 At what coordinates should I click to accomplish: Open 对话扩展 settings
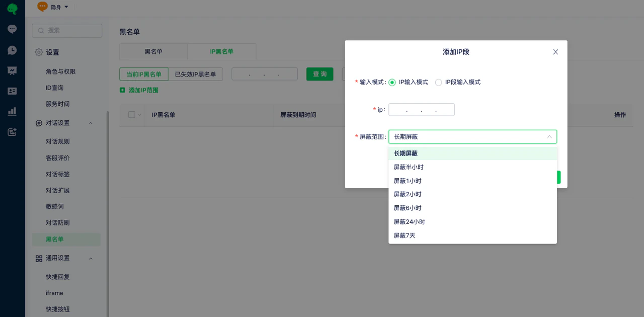point(58,190)
